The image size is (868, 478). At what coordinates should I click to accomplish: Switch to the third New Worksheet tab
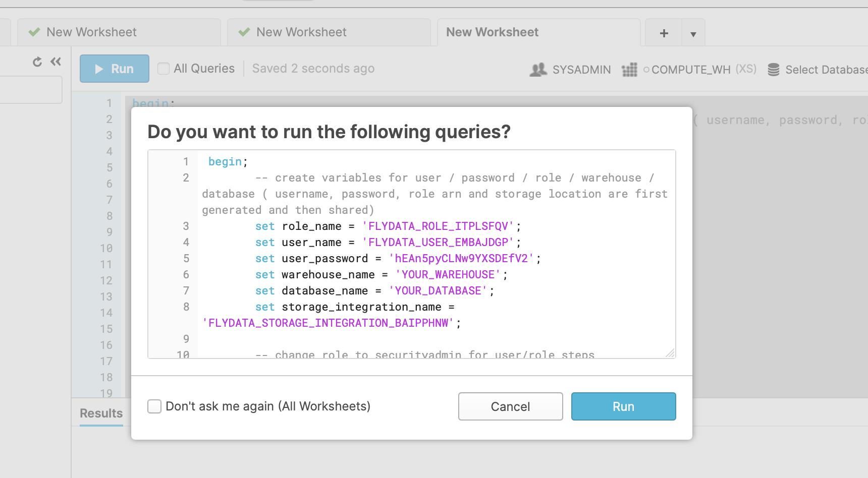491,32
